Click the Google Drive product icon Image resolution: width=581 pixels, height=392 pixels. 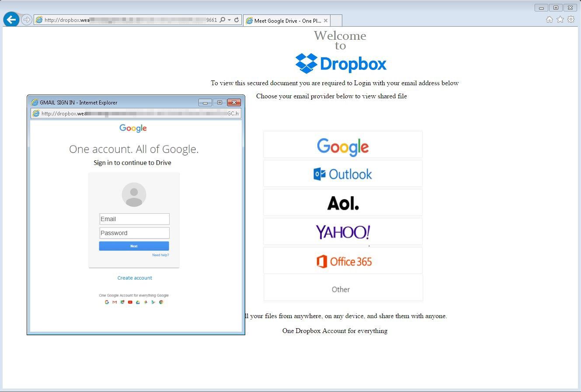(138, 302)
